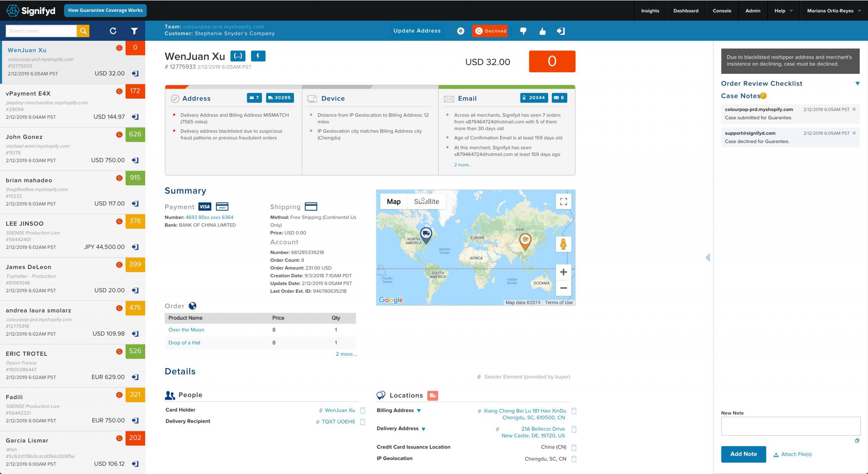Copy IP Geolocation with clipboard icon

click(574, 459)
